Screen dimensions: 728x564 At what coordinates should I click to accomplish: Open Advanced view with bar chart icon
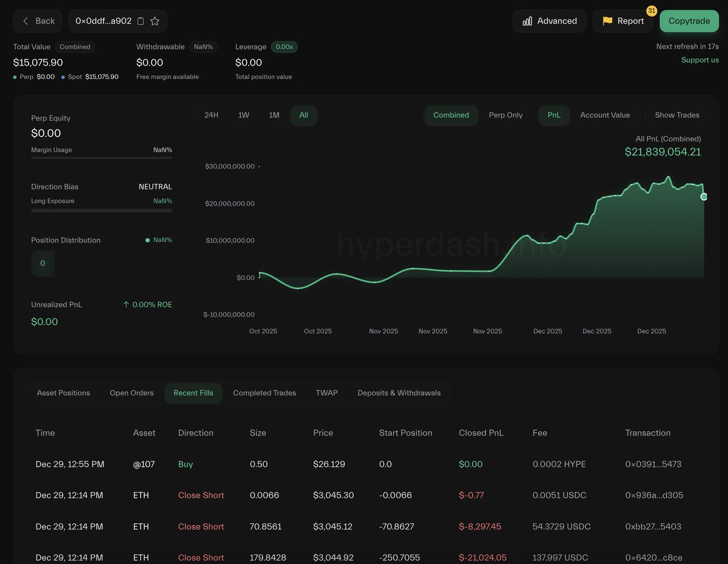549,21
